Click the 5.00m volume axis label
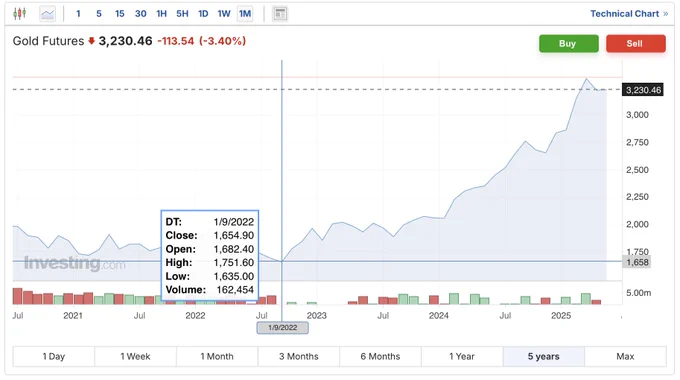This screenshot has width=680, height=380. tap(638, 293)
